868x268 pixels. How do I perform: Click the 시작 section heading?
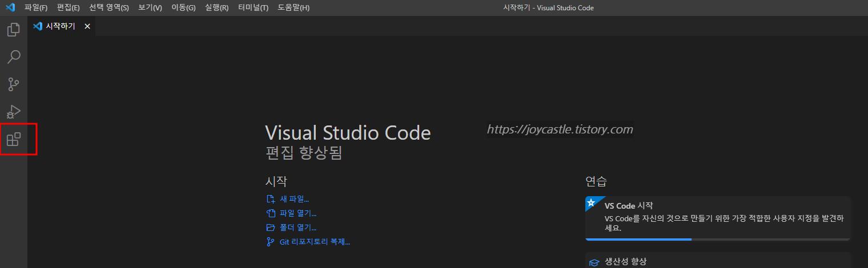[x=276, y=181]
